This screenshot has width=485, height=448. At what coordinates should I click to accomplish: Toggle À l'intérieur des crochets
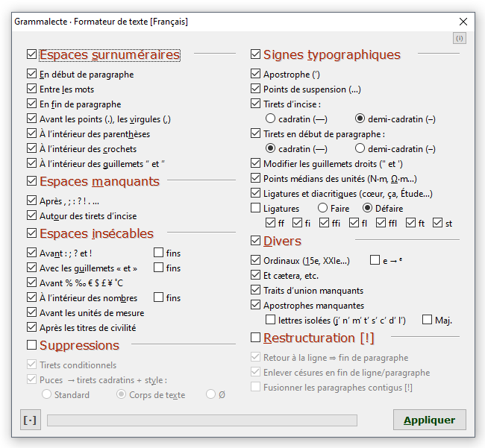[x=31, y=148]
